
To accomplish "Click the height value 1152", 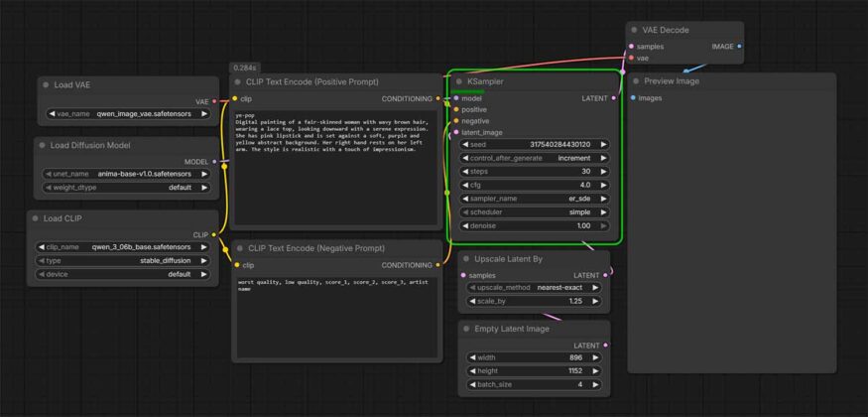I will tap(575, 371).
